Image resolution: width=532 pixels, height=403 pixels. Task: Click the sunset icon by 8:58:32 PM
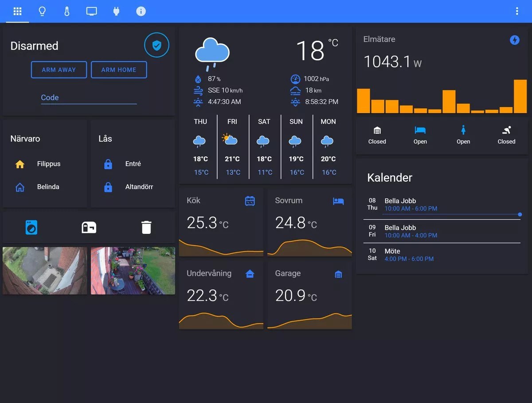pyautogui.click(x=295, y=102)
